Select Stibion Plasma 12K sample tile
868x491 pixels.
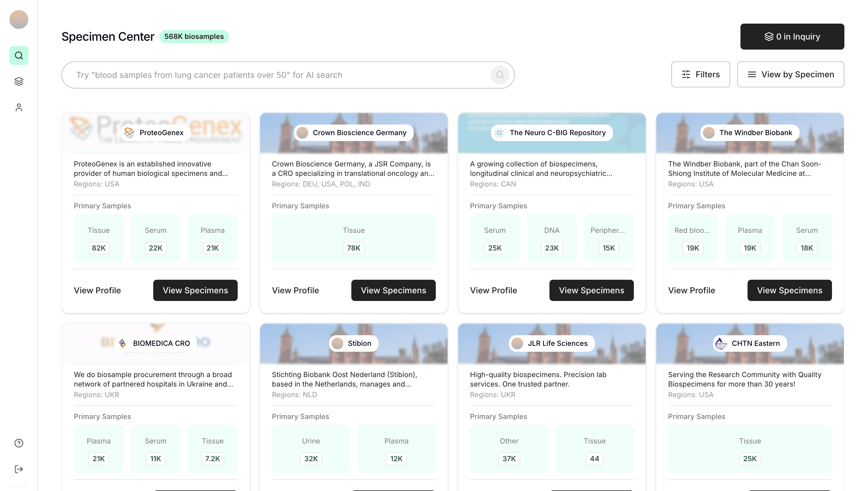coord(397,449)
